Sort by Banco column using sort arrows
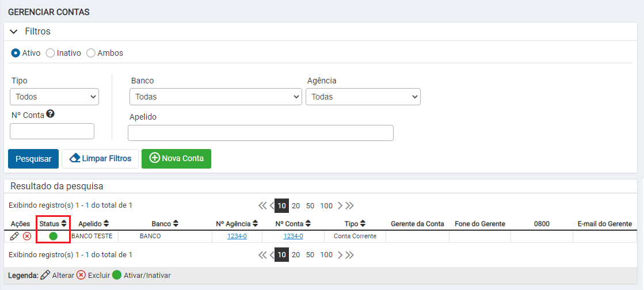 [x=176, y=224]
